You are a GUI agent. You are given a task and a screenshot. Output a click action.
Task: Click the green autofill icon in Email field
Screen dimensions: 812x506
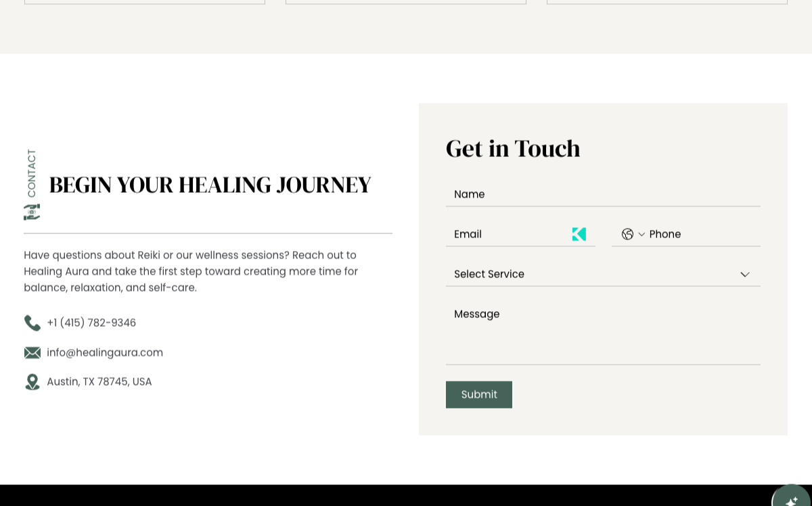579,234
